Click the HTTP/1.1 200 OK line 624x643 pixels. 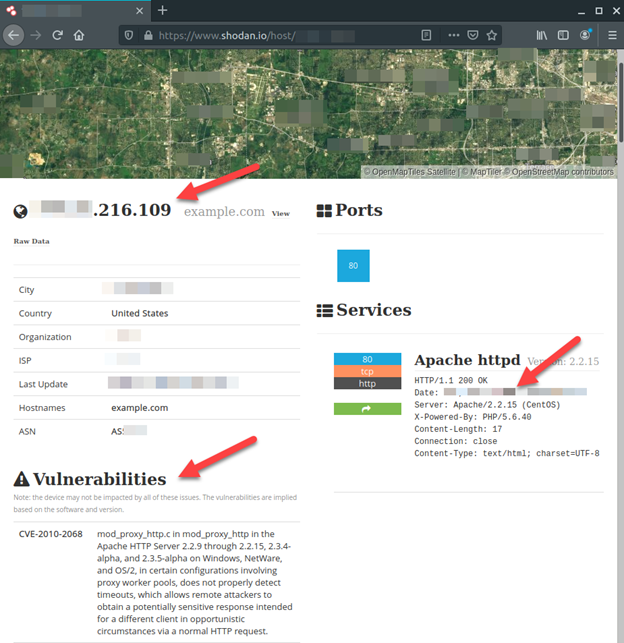[x=451, y=380]
